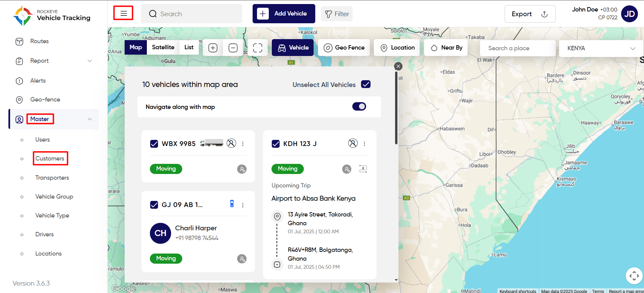
Task: Open Drivers under Master
Action: pos(44,234)
